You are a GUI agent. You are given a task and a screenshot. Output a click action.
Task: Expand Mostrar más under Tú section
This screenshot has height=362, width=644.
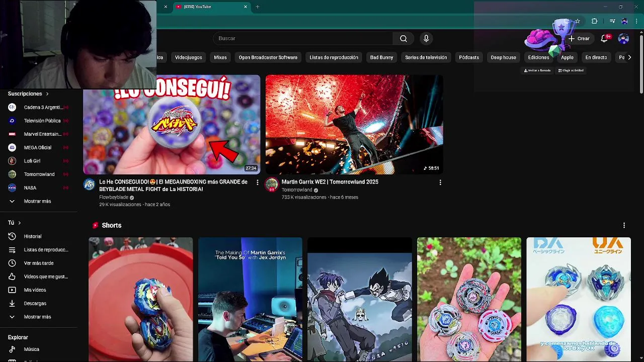click(38, 317)
